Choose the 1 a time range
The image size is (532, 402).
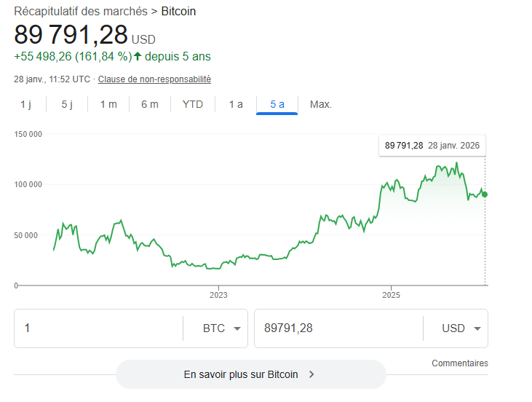click(x=236, y=104)
